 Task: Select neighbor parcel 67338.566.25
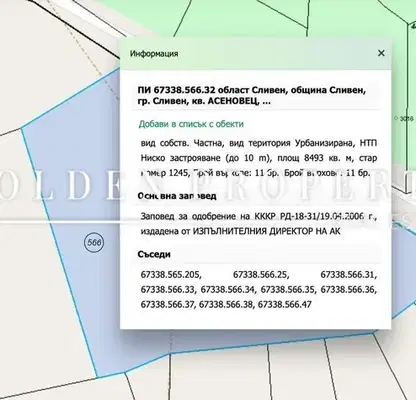tap(261, 275)
